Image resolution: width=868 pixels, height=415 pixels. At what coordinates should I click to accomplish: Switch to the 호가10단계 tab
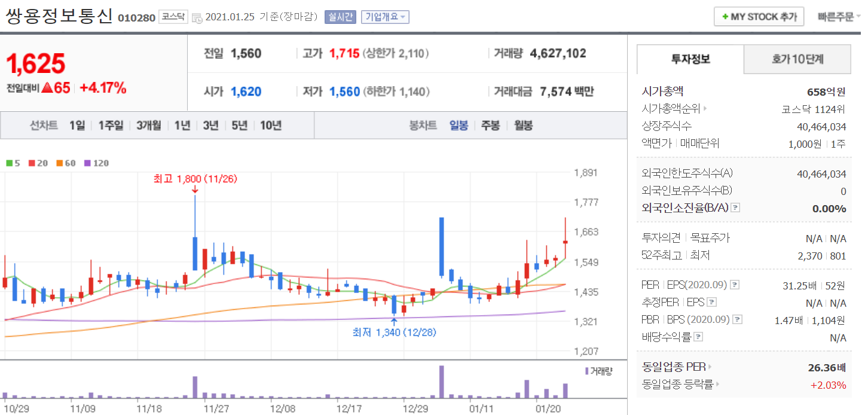point(797,59)
